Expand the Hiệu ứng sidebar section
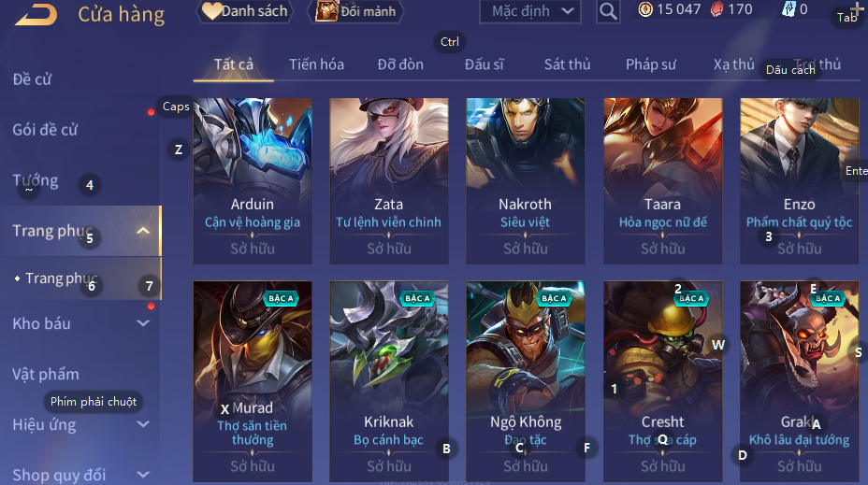Image resolution: width=868 pixels, height=485 pixels. click(x=143, y=424)
